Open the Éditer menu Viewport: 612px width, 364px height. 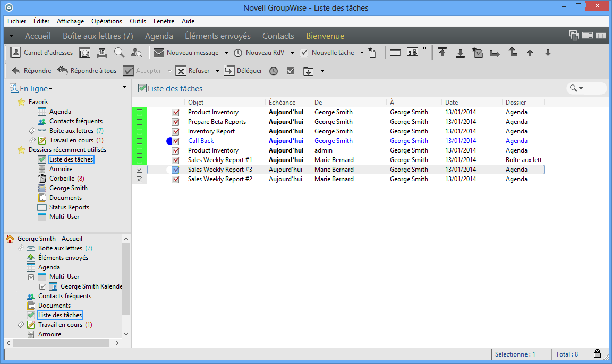click(41, 21)
